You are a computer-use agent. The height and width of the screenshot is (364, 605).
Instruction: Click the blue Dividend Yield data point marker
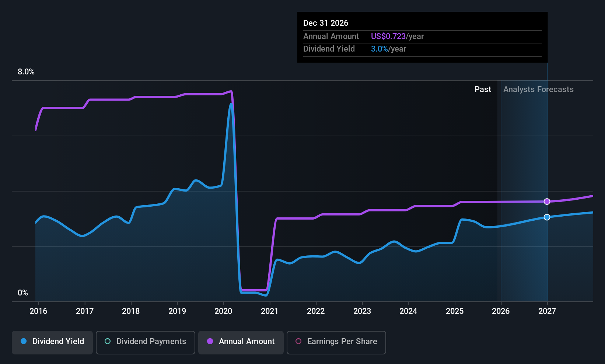point(547,217)
